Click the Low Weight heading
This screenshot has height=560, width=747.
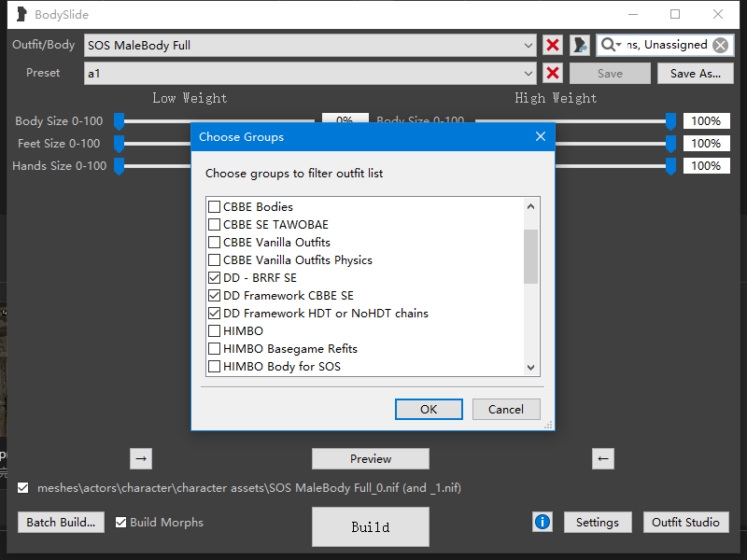pyautogui.click(x=190, y=98)
